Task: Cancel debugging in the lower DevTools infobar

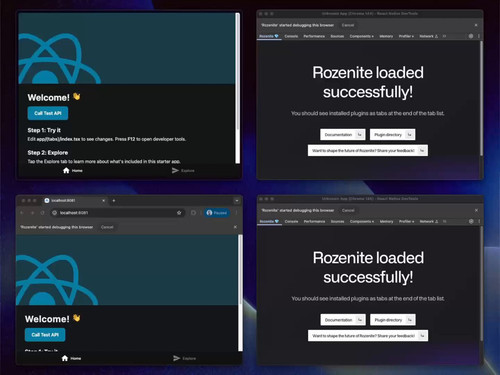Action: (348, 210)
